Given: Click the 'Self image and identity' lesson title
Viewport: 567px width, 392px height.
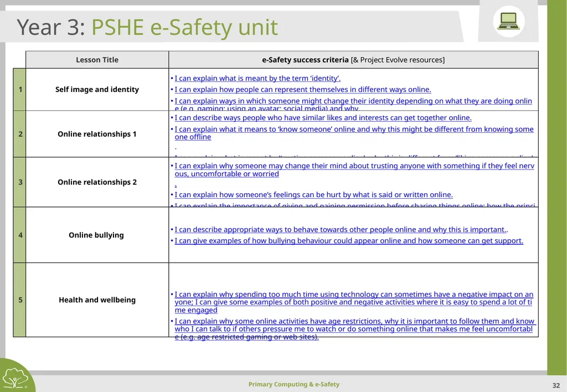Looking at the screenshot, I should pyautogui.click(x=97, y=89).
